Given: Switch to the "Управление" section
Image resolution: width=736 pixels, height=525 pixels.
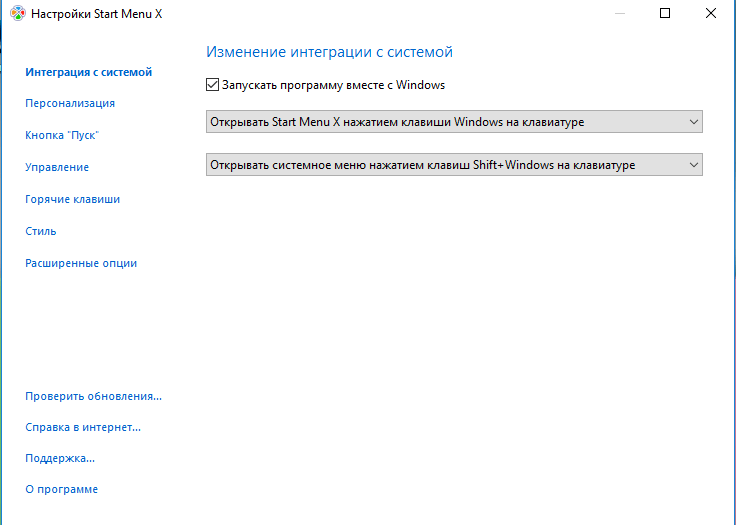Looking at the screenshot, I should coord(57,167).
